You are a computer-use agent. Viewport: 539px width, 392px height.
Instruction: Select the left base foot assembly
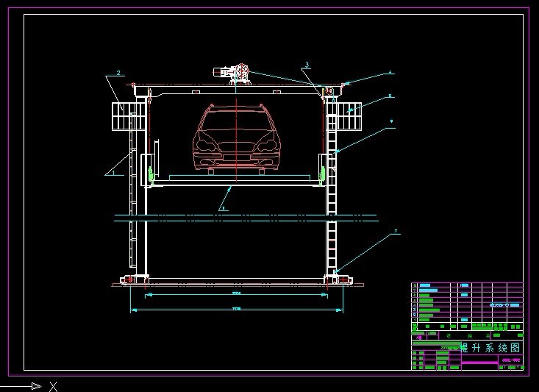point(135,279)
